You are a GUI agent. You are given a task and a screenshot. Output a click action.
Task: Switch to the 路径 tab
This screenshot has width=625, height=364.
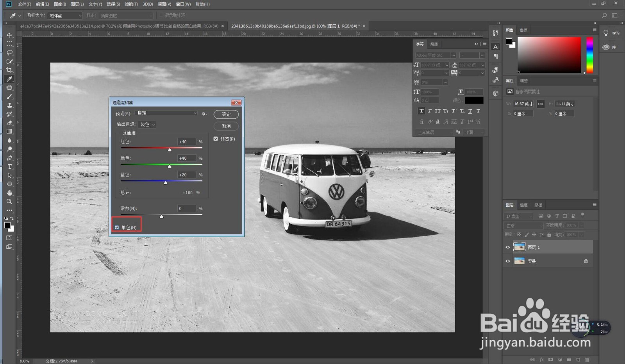coord(538,205)
